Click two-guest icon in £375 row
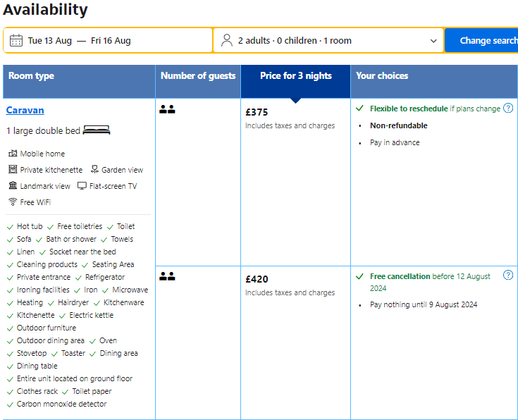 pyautogui.click(x=167, y=109)
